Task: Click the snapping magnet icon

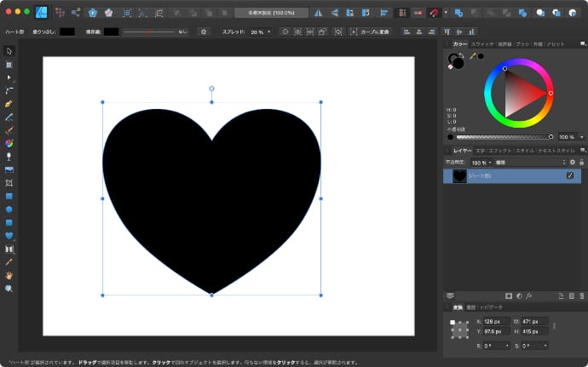Action: coord(434,13)
